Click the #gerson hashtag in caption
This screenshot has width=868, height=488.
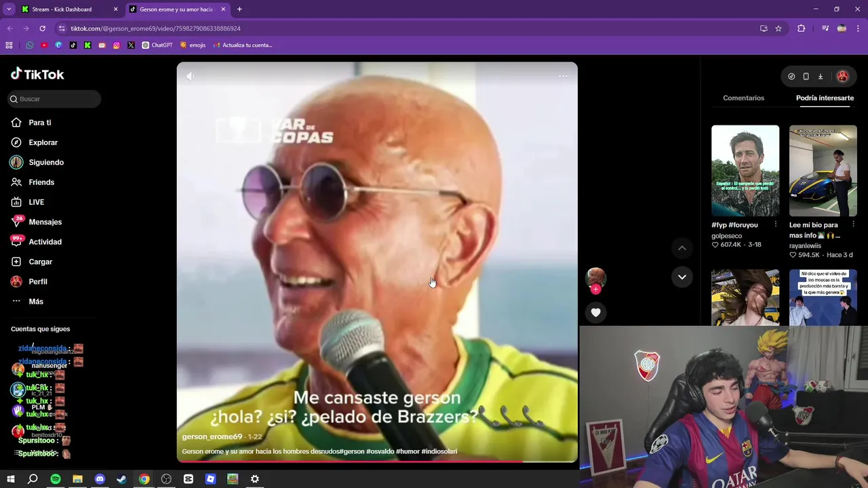coord(351,451)
